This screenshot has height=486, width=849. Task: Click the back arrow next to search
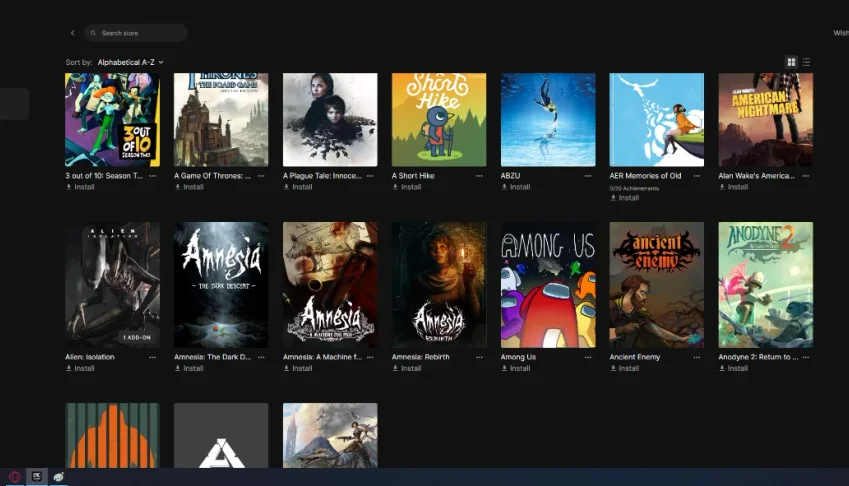(73, 33)
